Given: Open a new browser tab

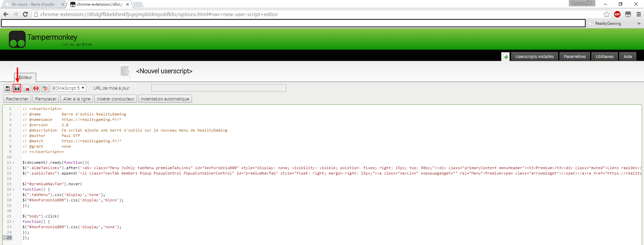Looking at the screenshot, I should [x=138, y=4].
